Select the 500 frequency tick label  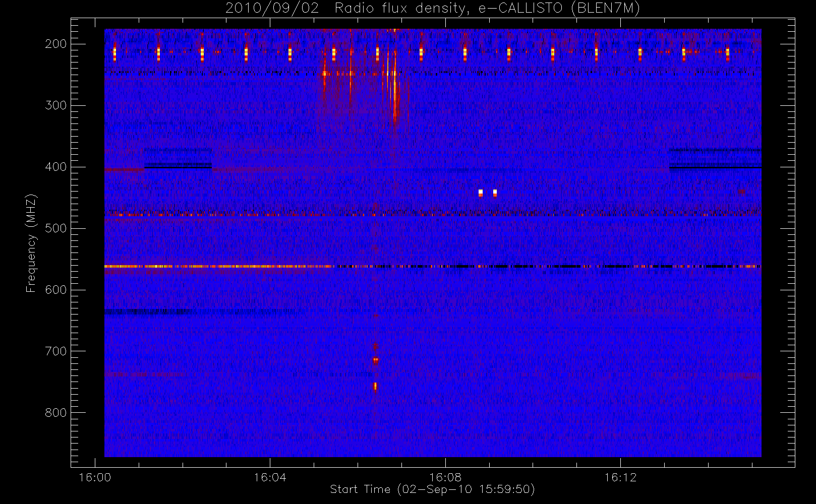pyautogui.click(x=56, y=228)
